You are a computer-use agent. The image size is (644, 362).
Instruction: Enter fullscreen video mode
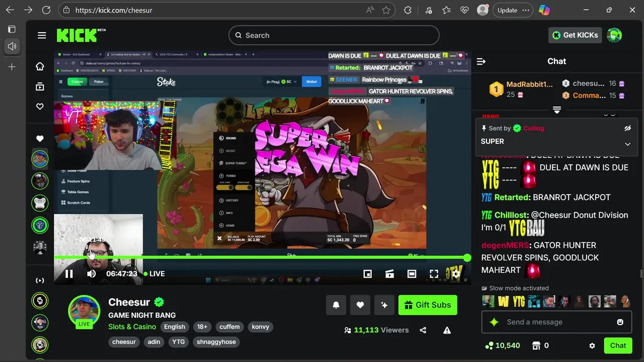434,274
